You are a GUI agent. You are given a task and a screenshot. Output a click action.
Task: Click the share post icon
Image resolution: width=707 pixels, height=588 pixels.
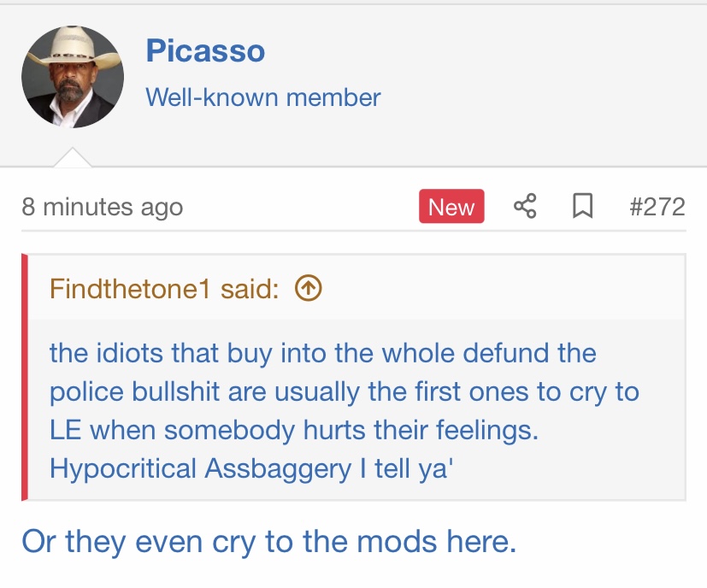click(525, 207)
